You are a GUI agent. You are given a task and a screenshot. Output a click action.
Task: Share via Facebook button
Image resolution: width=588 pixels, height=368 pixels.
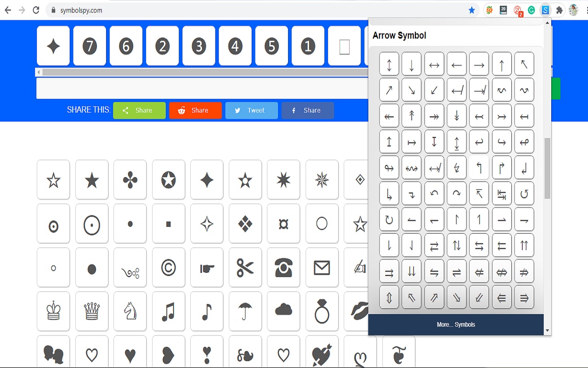(307, 110)
